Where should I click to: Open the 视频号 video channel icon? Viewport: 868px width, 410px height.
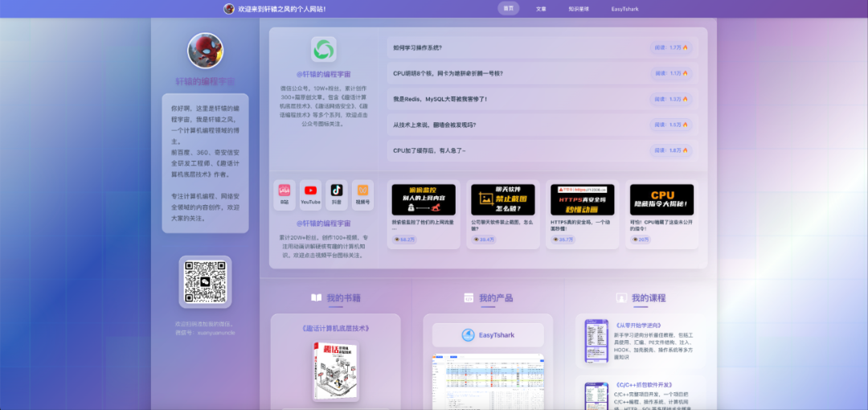click(363, 191)
